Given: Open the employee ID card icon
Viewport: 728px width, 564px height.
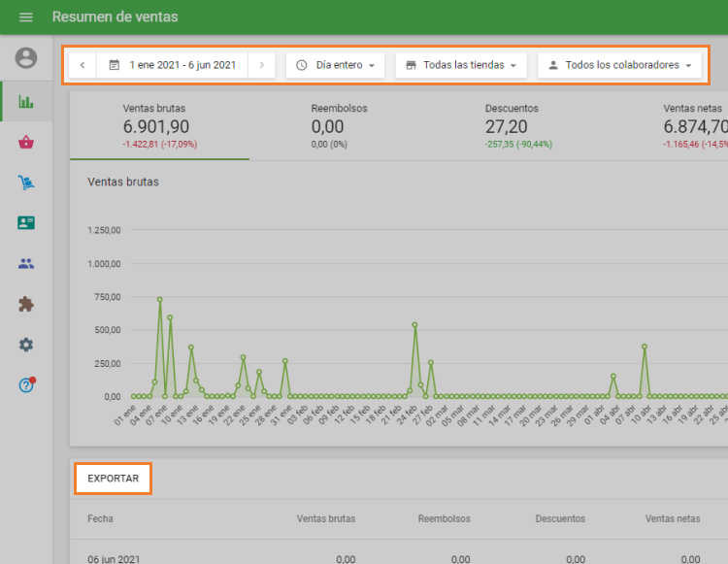Looking at the screenshot, I should [26, 222].
